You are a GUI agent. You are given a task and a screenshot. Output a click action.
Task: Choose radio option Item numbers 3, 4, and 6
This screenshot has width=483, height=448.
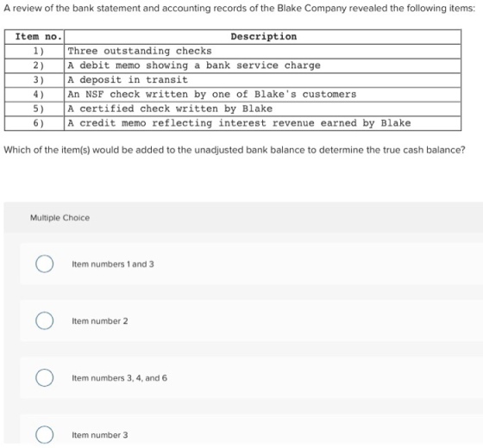44,378
